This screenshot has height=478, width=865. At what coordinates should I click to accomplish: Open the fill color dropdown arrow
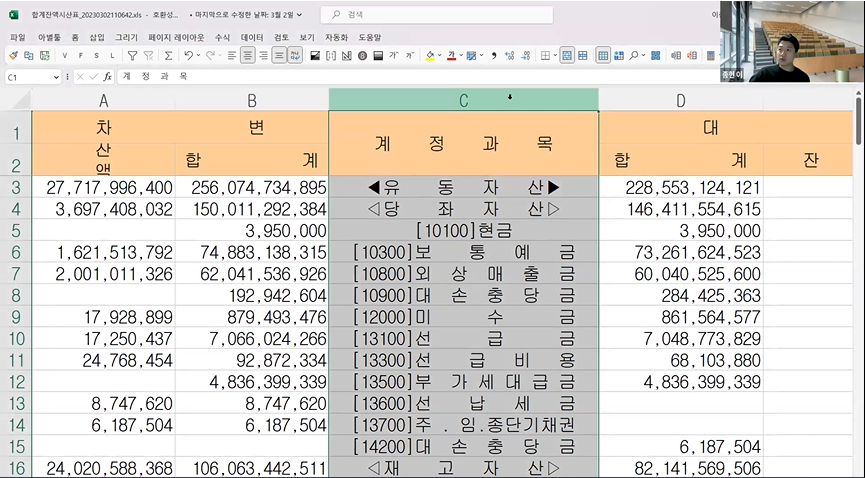click(441, 56)
